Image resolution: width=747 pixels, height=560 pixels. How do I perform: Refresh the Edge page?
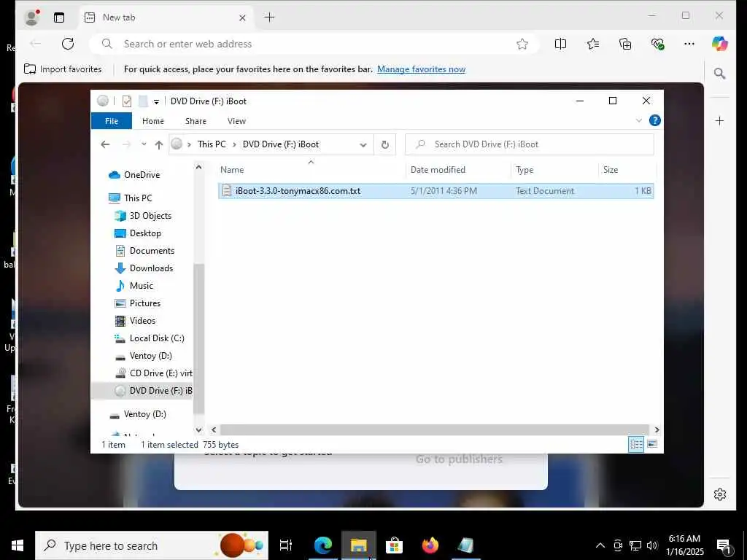68,44
